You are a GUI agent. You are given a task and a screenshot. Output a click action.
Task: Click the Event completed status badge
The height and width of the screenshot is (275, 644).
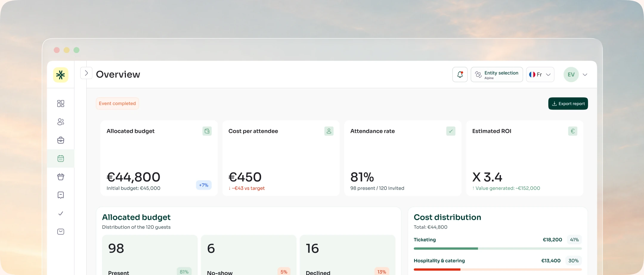point(117,104)
